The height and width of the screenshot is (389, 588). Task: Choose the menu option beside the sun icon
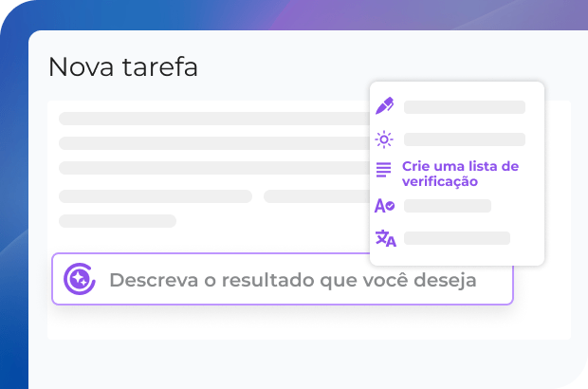(x=464, y=139)
